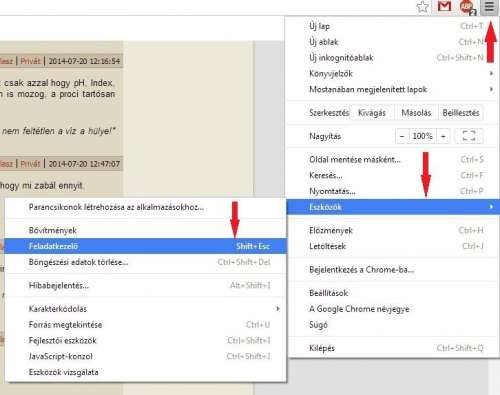Open Letöltések from the menu
This screenshot has height=395, width=500.
coord(393,246)
